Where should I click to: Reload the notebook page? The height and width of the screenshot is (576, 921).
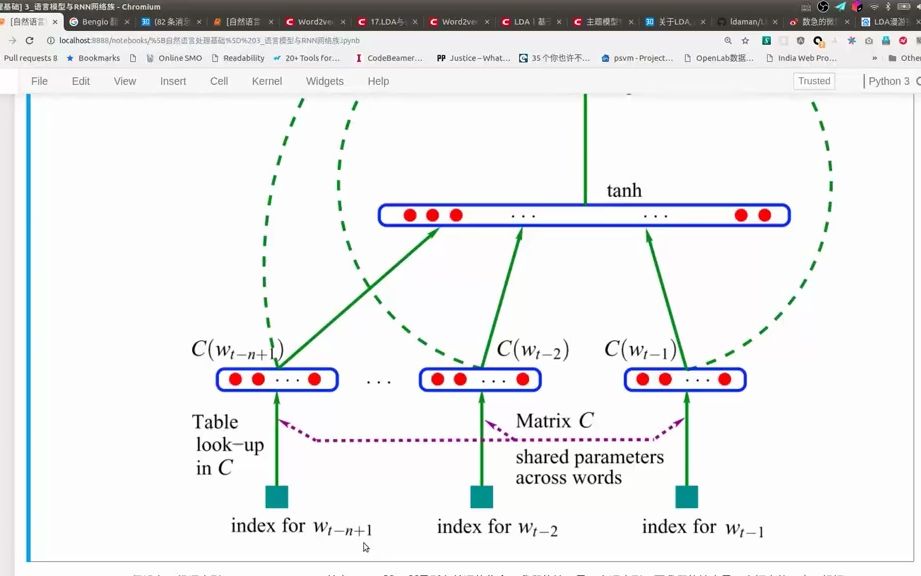(x=28, y=40)
